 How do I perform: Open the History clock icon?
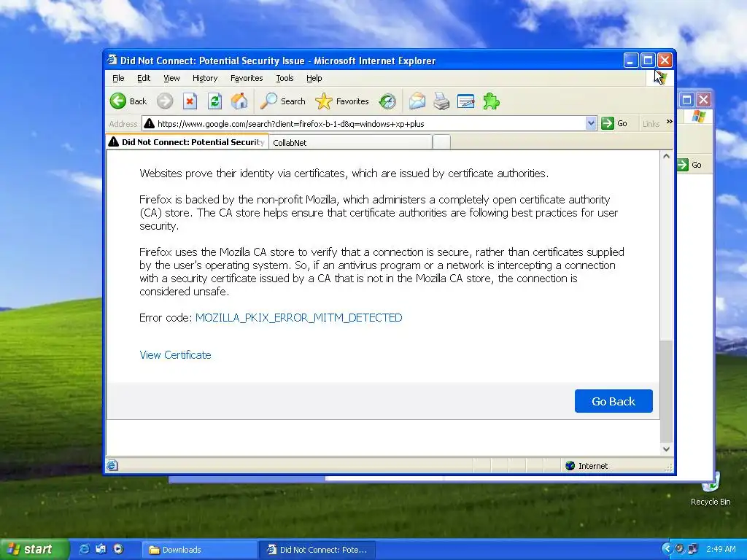387,101
